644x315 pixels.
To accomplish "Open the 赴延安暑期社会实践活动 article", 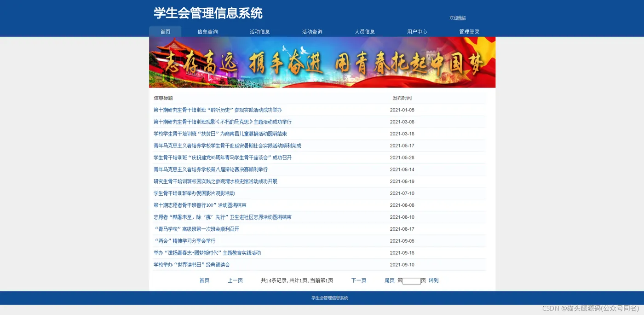I will pos(227,146).
